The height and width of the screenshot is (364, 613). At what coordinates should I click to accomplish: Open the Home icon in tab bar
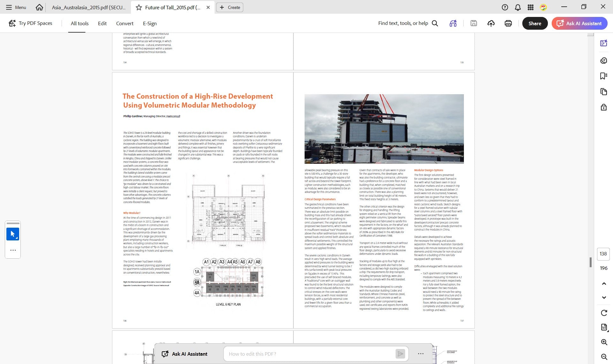click(x=39, y=7)
